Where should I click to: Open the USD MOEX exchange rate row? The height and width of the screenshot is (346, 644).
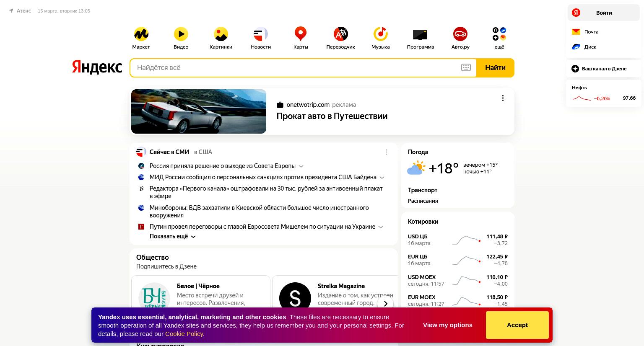(x=458, y=280)
